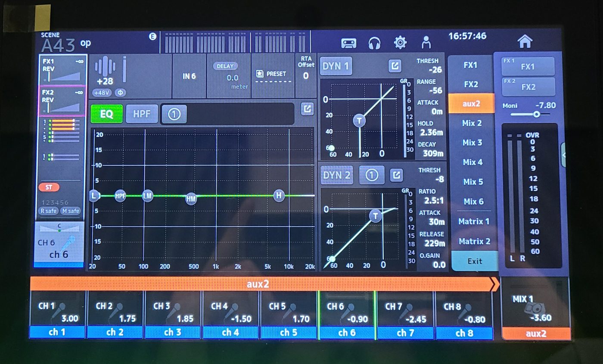Open the PRESET library selector
This screenshot has width=603, height=364.
pos(273,76)
